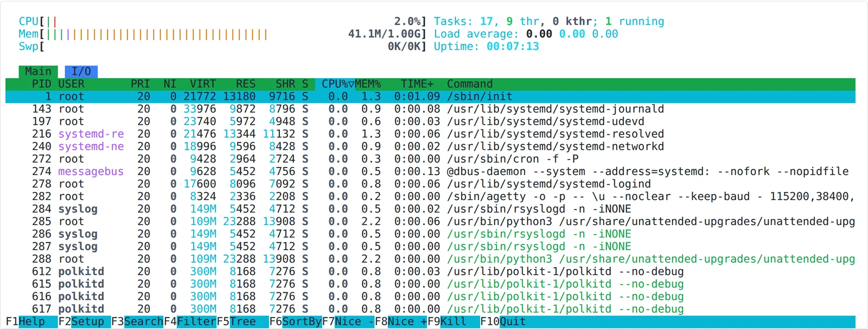Sort by Command column header
The height and width of the screenshot is (329, 868).
point(470,84)
